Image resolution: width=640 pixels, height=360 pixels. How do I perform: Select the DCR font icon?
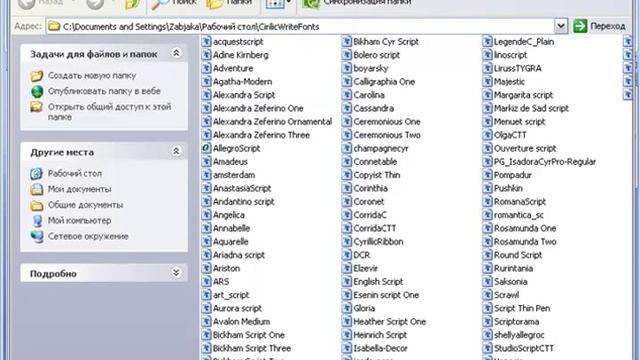point(347,255)
